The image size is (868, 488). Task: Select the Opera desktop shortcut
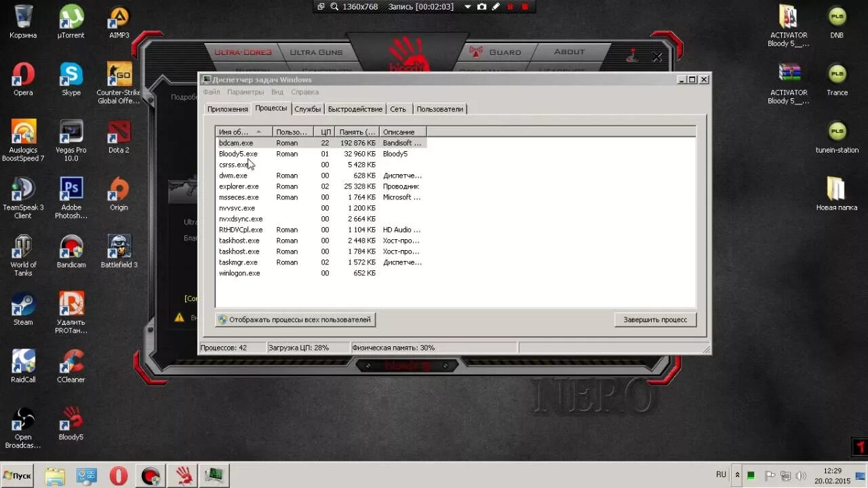click(x=23, y=79)
